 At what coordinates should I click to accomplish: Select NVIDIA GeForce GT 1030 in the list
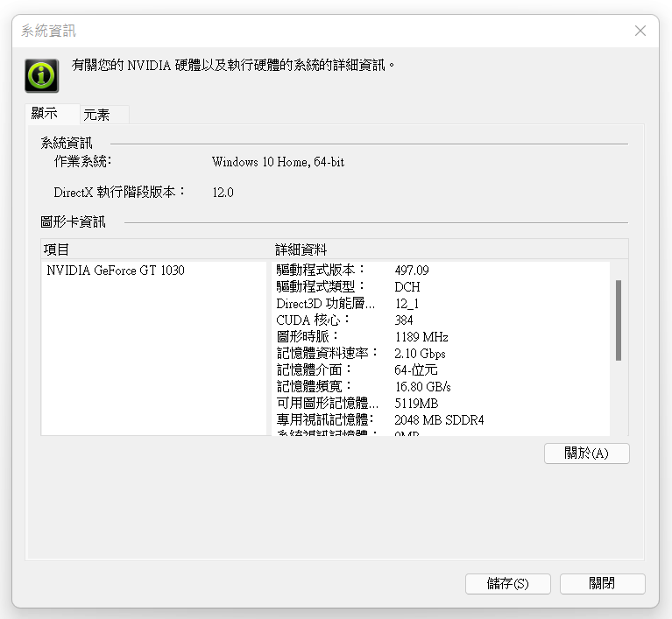tap(116, 271)
